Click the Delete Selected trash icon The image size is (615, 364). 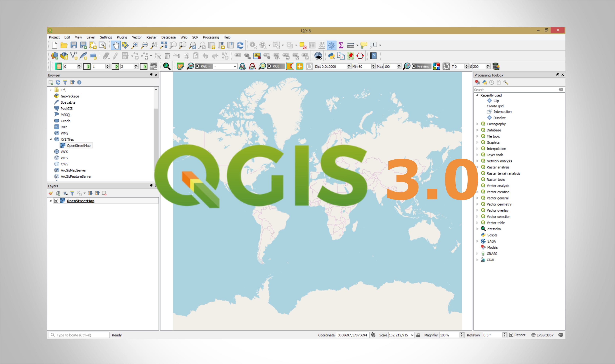167,56
